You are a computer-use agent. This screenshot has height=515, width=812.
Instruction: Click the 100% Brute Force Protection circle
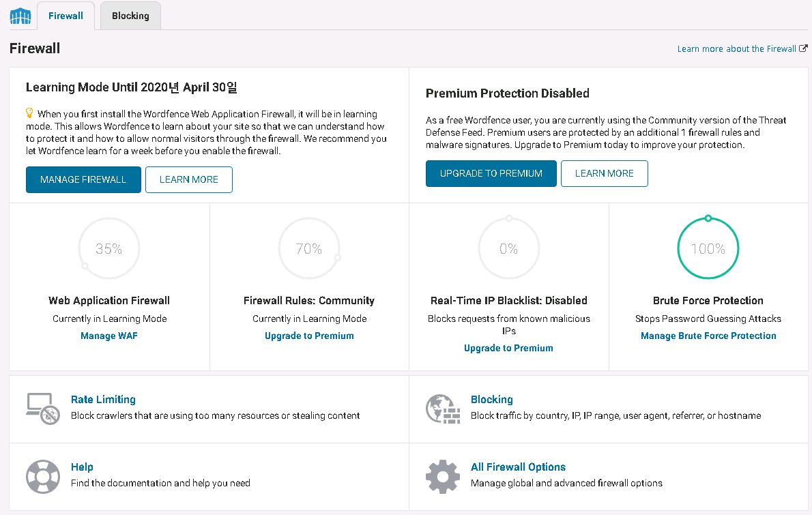[x=708, y=249]
